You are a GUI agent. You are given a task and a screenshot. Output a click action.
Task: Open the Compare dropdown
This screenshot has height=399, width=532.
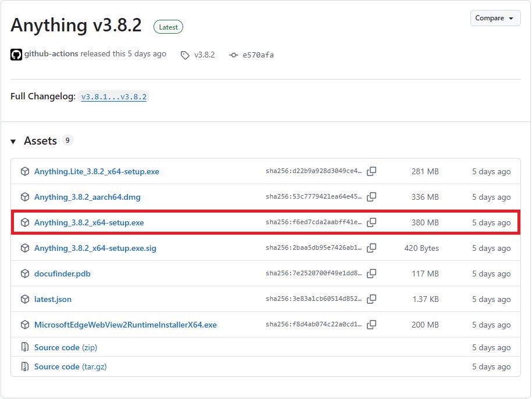495,18
